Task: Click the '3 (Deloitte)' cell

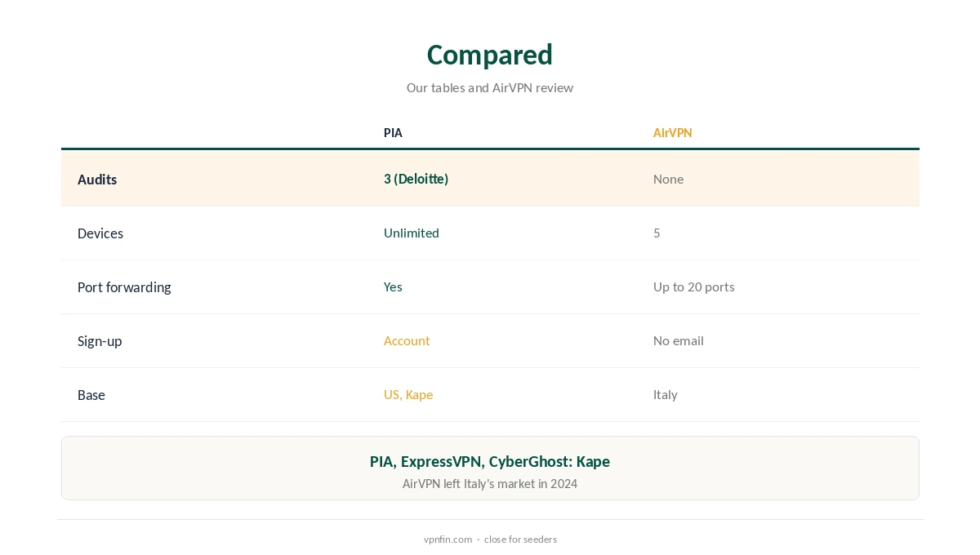Action: coord(416,179)
